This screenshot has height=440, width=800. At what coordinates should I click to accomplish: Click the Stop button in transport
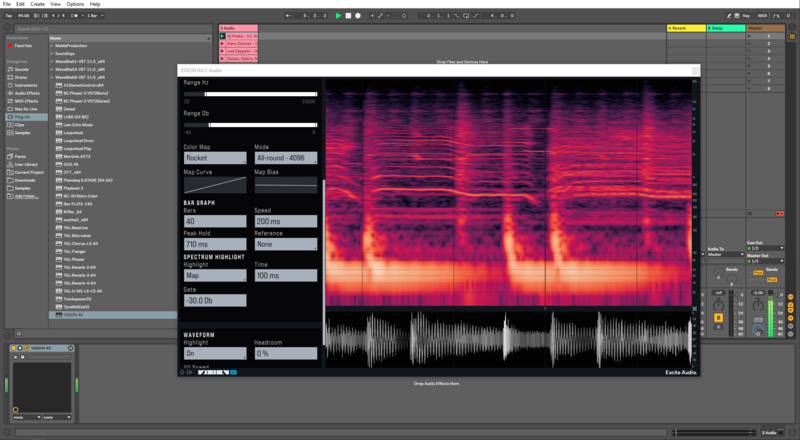[348, 16]
